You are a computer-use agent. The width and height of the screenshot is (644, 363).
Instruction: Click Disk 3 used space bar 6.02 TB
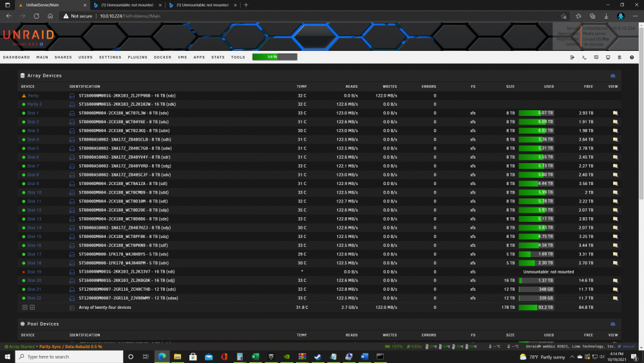[x=536, y=131]
